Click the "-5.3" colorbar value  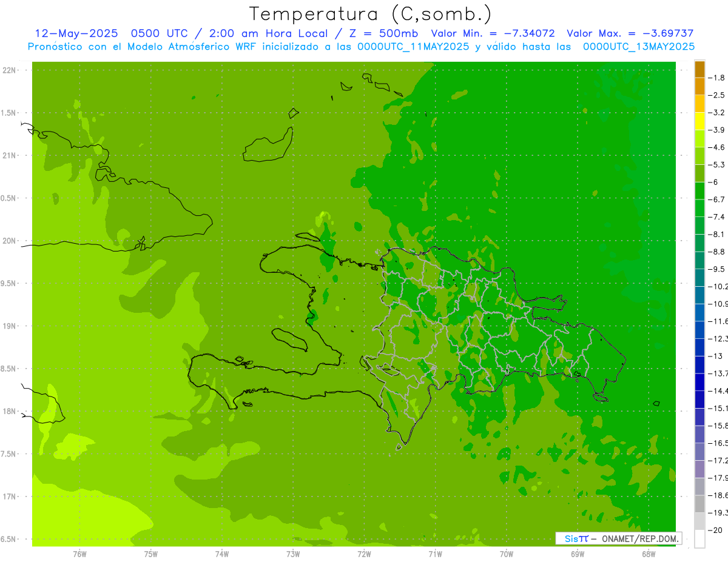[717, 164]
